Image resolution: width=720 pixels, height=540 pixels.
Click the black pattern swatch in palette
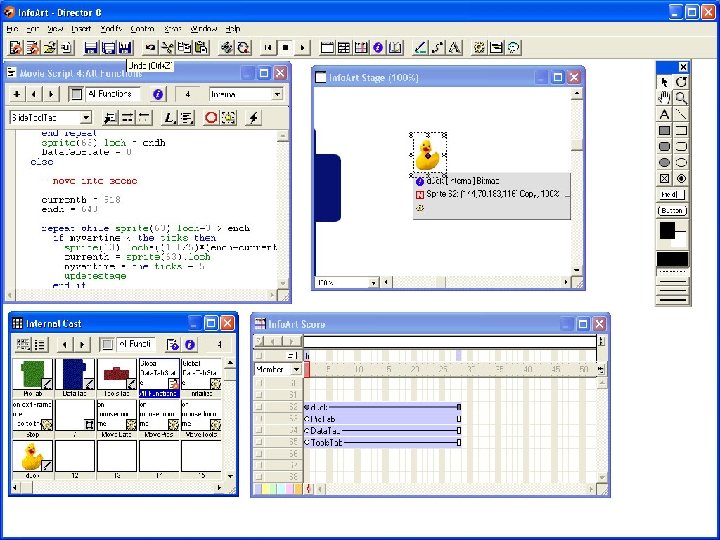673,259
